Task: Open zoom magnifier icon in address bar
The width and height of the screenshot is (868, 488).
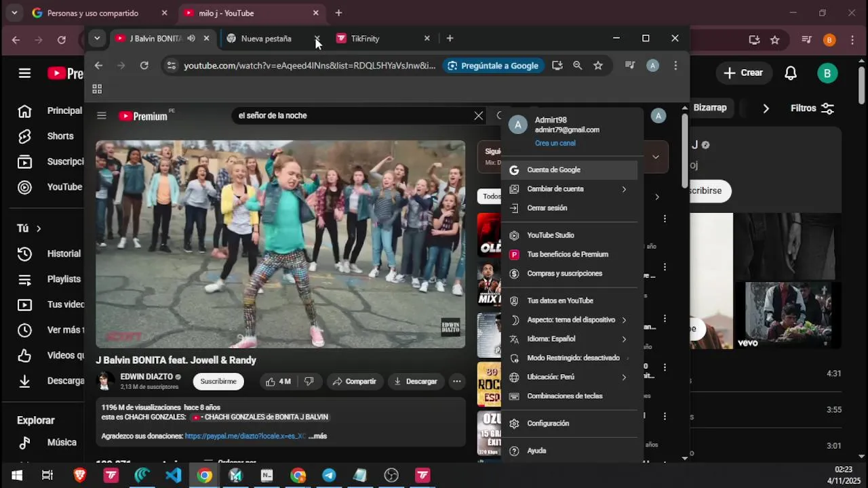Action: pos(577,66)
